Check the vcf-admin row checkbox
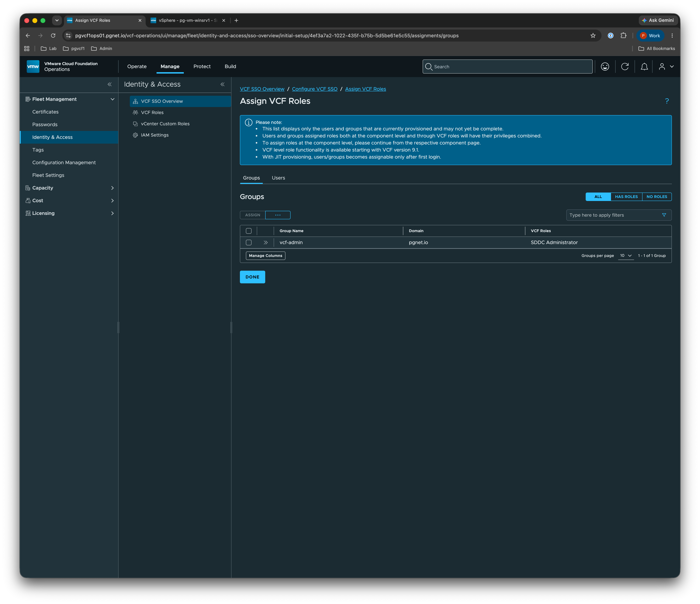This screenshot has height=604, width=700. pos(249,242)
